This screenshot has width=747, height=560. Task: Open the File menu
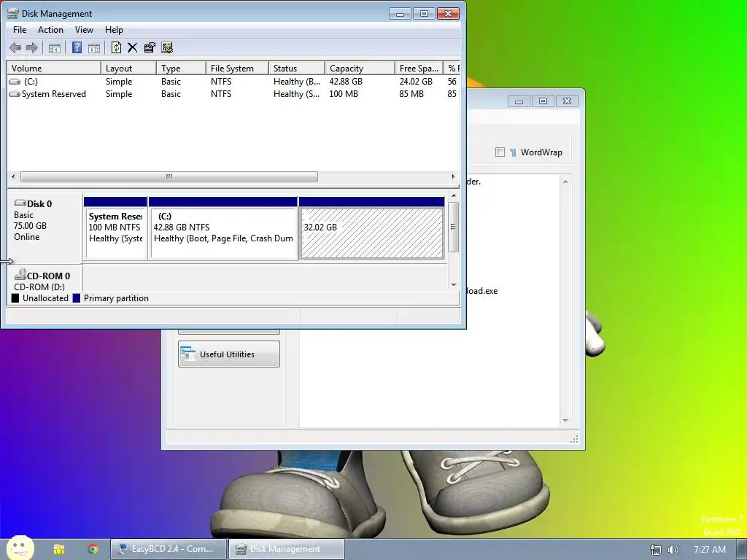[20, 29]
